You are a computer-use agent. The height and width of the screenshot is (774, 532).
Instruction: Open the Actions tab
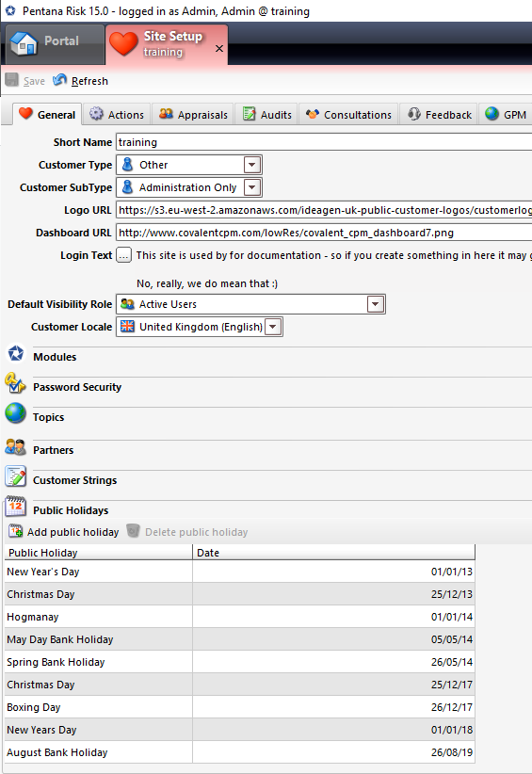pos(117,115)
